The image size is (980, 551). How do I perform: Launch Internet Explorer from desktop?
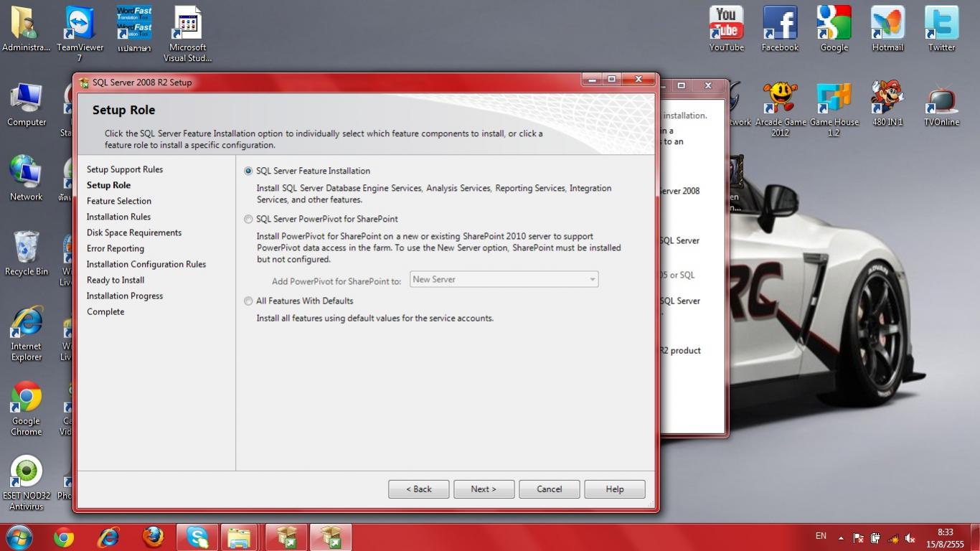click(x=27, y=334)
